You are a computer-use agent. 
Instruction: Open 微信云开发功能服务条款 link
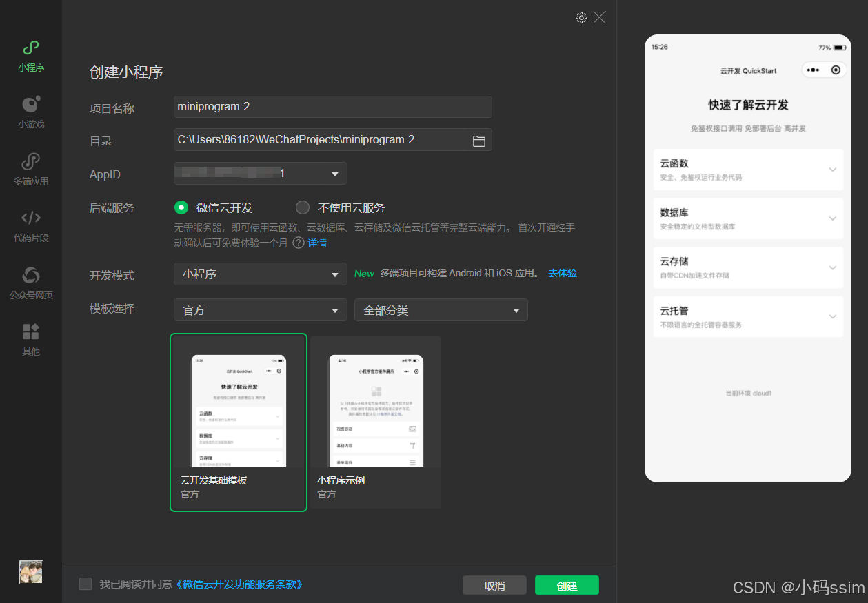pos(239,584)
